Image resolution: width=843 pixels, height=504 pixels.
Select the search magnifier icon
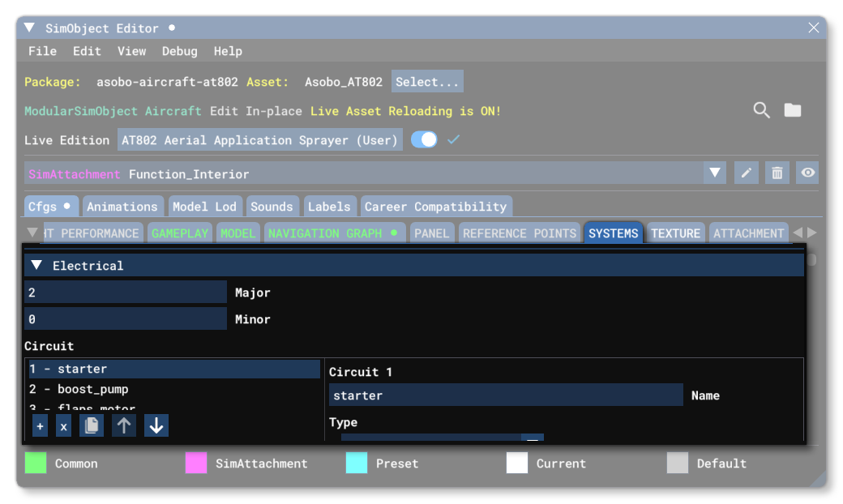[761, 110]
